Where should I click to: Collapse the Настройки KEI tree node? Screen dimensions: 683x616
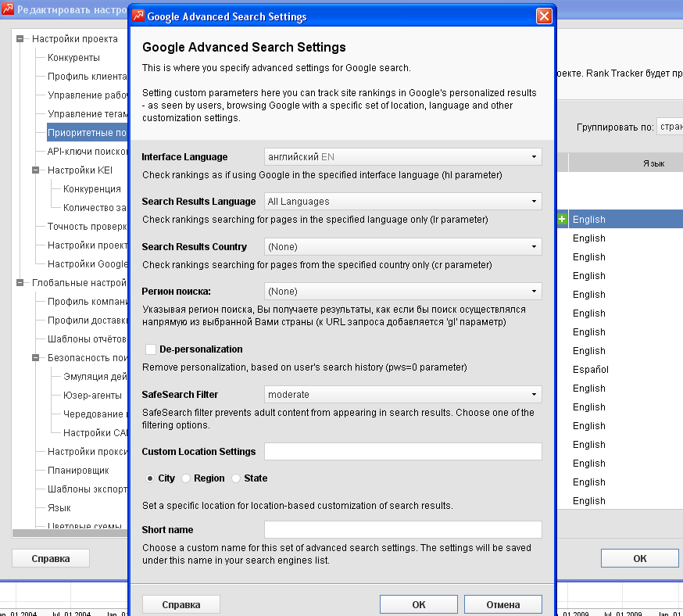click(36, 170)
